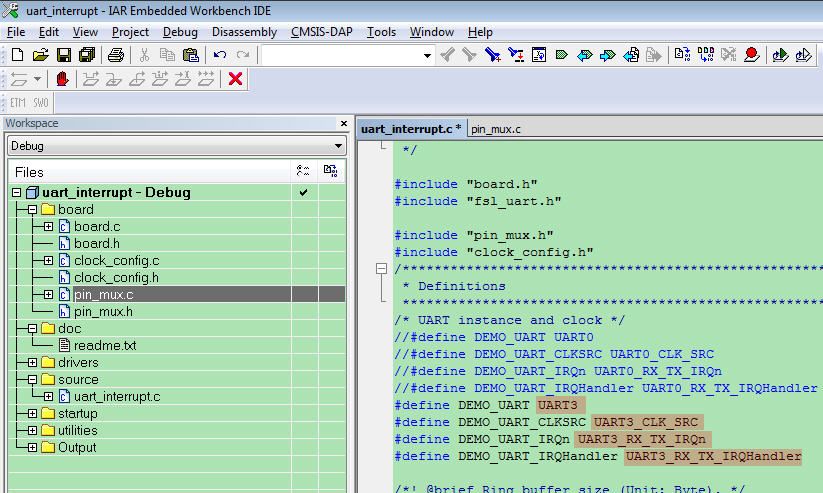This screenshot has height=493, width=823.
Task: Close the Workspace panel
Action: click(x=344, y=123)
